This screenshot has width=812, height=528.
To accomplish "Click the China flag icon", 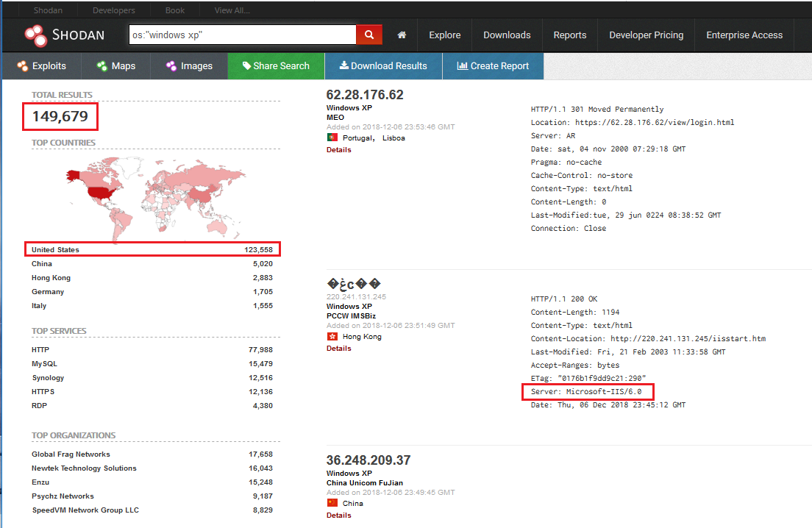I will point(332,503).
